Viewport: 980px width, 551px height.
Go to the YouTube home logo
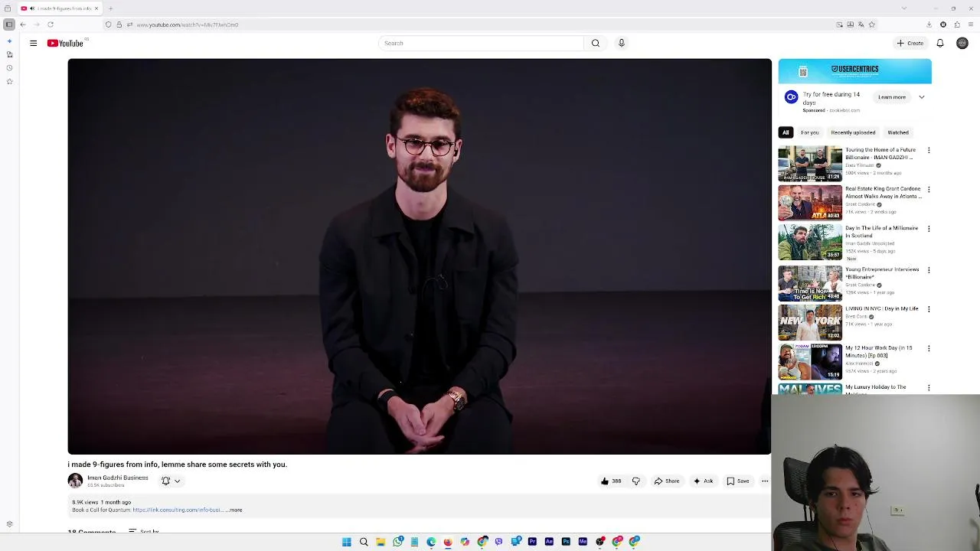pyautogui.click(x=65, y=43)
